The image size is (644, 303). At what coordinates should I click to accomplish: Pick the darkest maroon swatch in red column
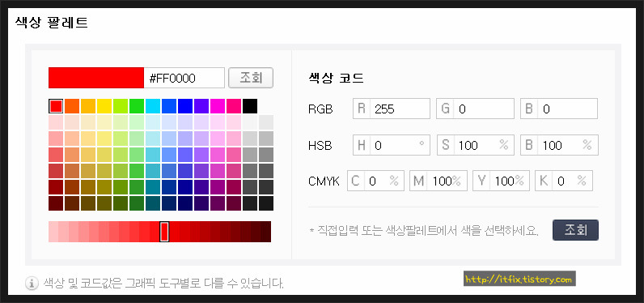pyautogui.click(x=56, y=203)
